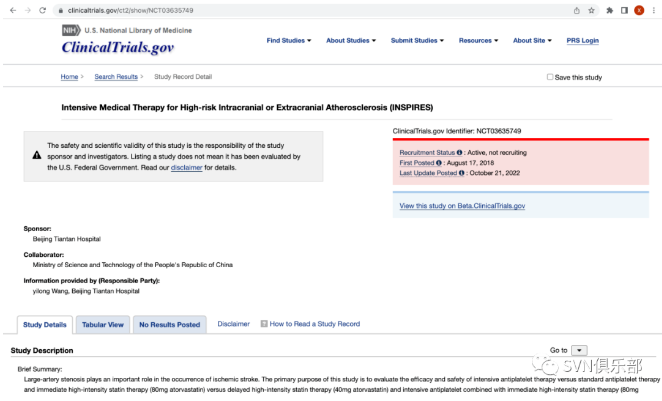
Task: Bookmark this page with the star icon
Action: [591, 11]
